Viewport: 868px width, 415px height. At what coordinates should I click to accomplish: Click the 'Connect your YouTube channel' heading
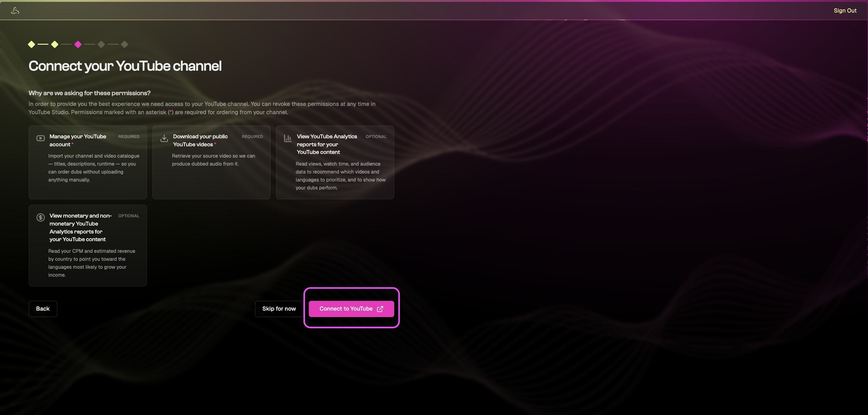click(125, 66)
